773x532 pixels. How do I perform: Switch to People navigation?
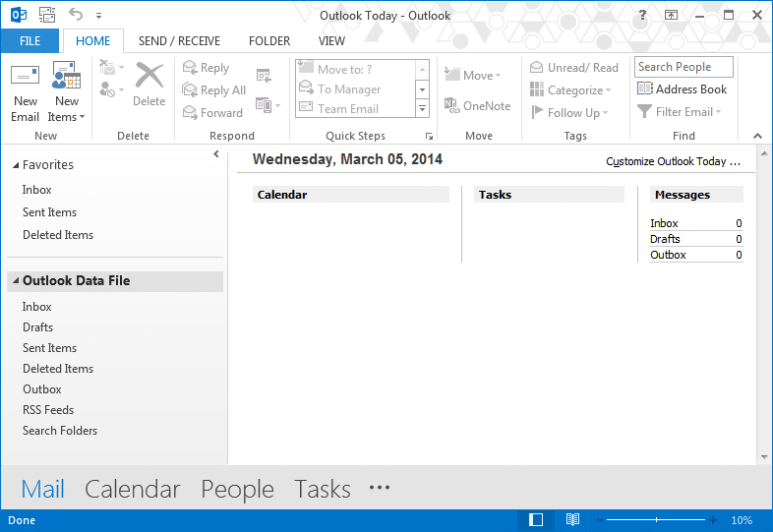point(238,489)
